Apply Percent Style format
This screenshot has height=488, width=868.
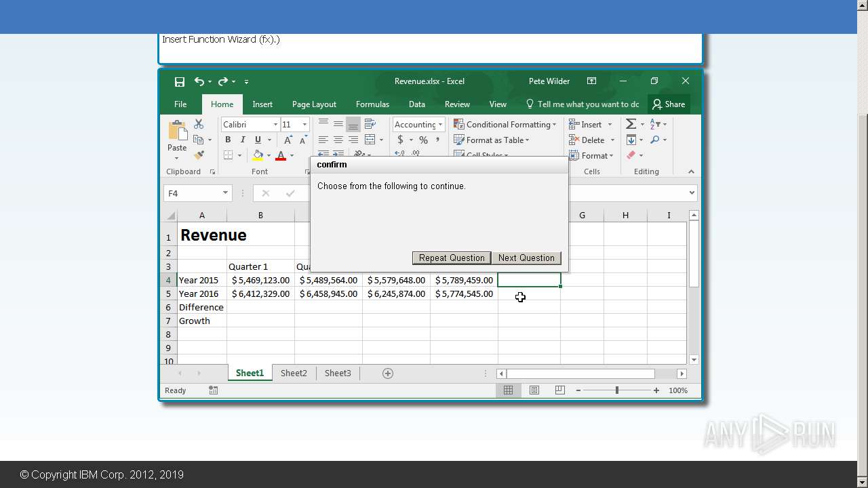coord(423,140)
